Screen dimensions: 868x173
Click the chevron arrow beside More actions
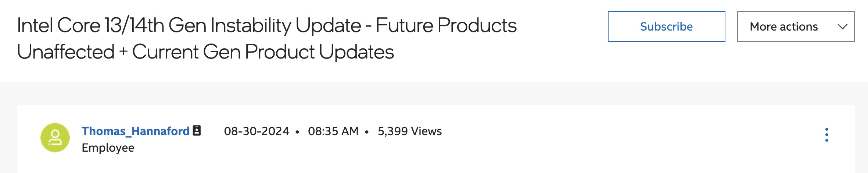coord(842,27)
